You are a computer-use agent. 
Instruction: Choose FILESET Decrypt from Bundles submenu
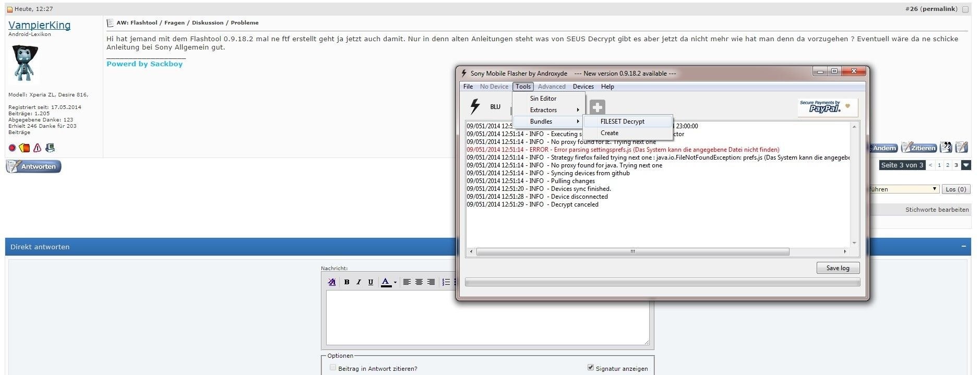(628, 122)
